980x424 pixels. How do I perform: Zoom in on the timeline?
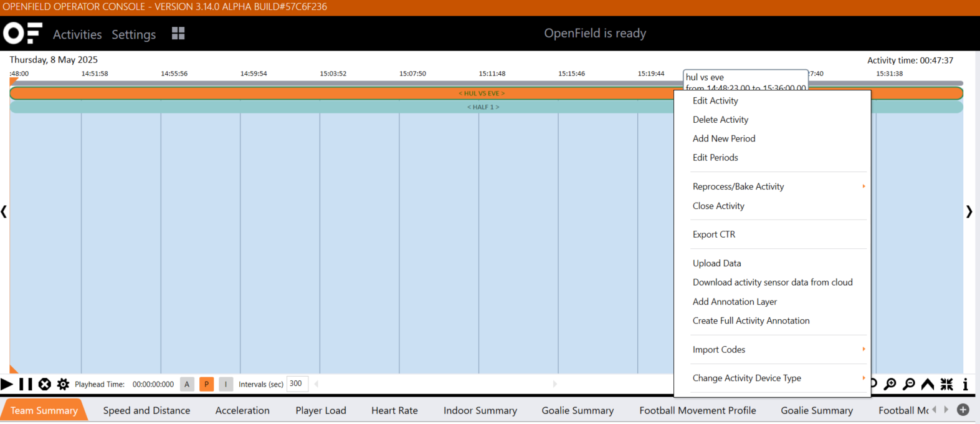[890, 384]
